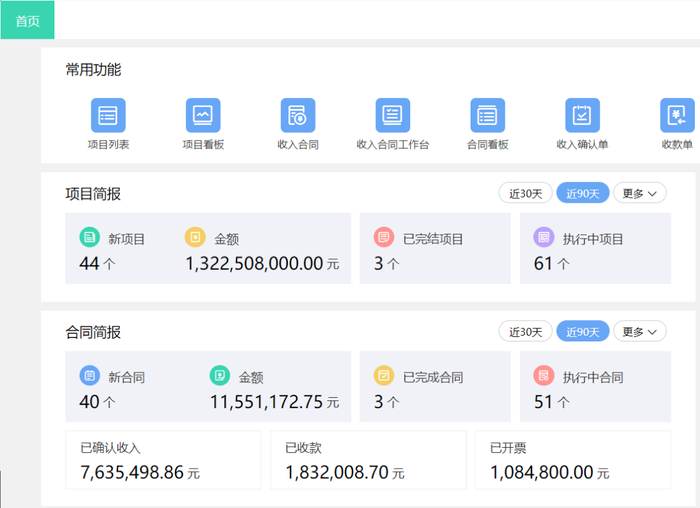Open the 项目列表 shortcut icon

click(x=108, y=115)
